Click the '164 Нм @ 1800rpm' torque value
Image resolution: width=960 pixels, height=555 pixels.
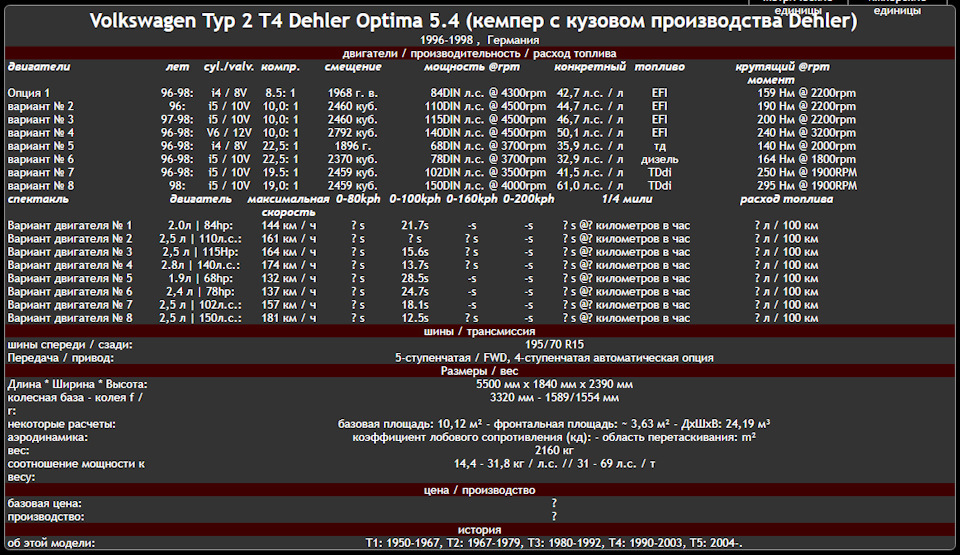[x=806, y=159]
